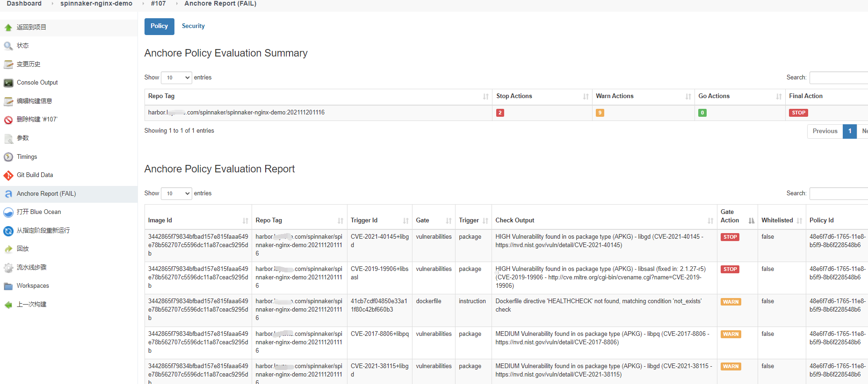This screenshot has height=384, width=868.
Task: Click the restart icon for 从指定阶段重新运行
Action: [8, 231]
